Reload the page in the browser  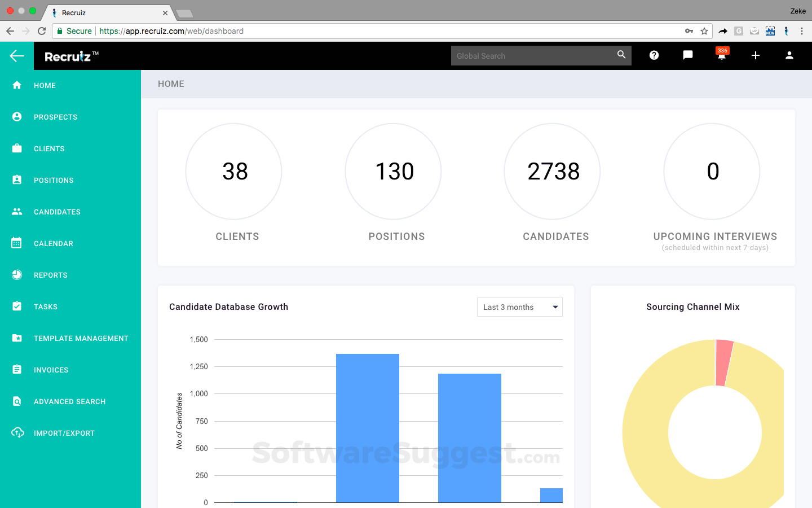pos(42,31)
